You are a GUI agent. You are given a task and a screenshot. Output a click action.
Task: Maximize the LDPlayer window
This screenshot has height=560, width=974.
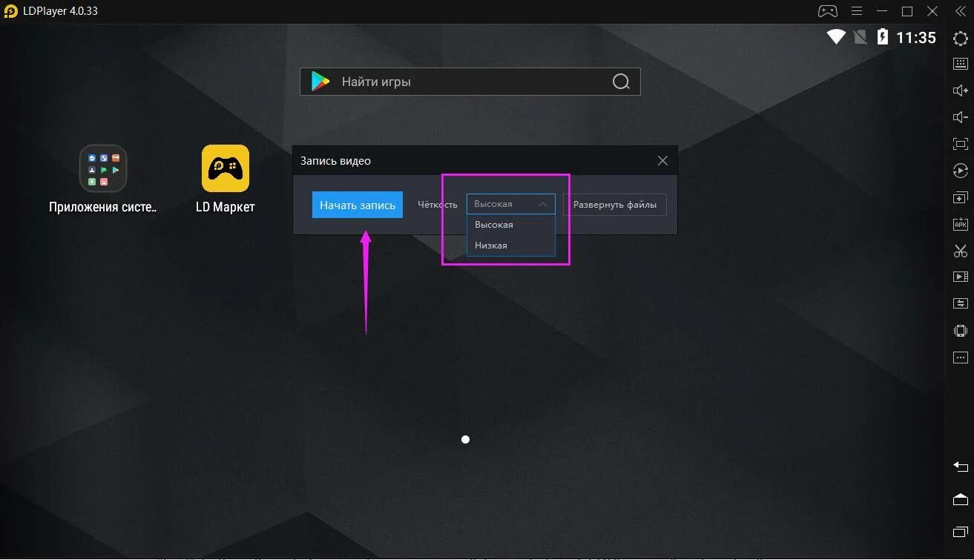(907, 11)
